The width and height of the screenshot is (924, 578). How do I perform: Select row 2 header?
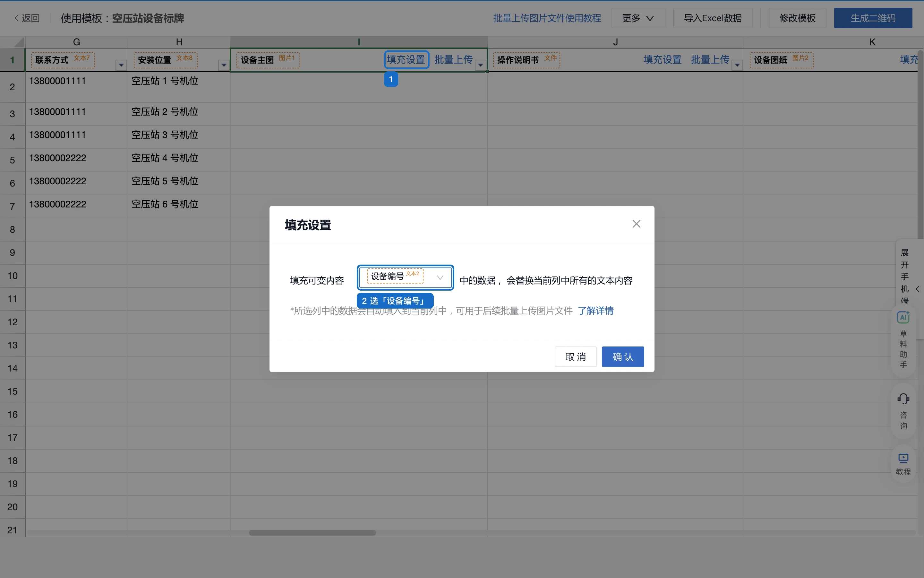pos(12,87)
